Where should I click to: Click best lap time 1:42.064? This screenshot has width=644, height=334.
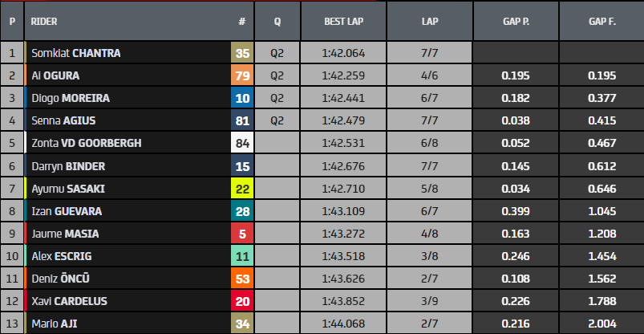point(342,54)
